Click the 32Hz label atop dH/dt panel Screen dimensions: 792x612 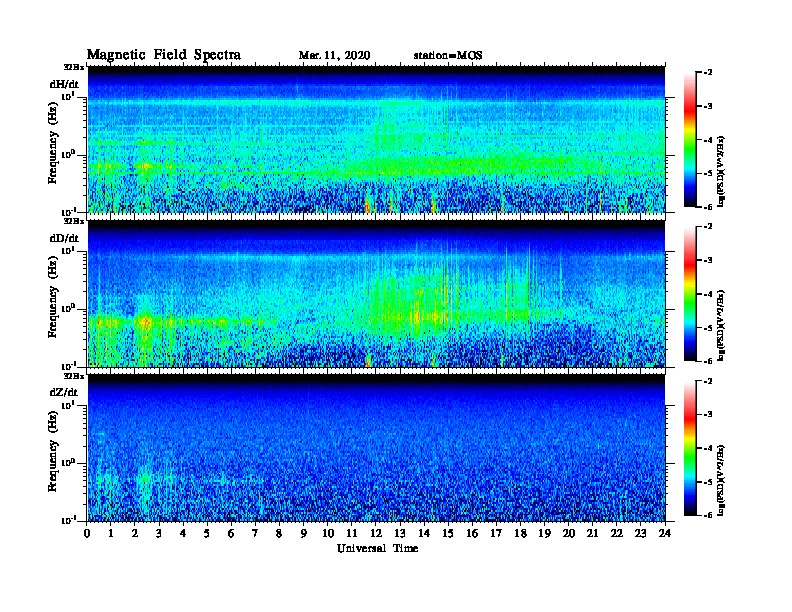pyautogui.click(x=73, y=67)
